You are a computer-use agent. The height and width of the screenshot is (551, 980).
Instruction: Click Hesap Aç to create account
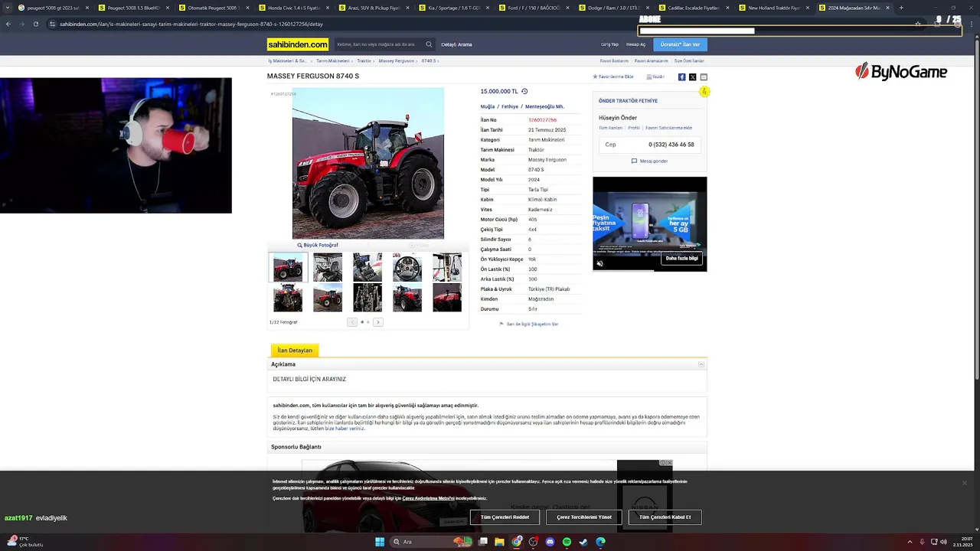tap(635, 44)
